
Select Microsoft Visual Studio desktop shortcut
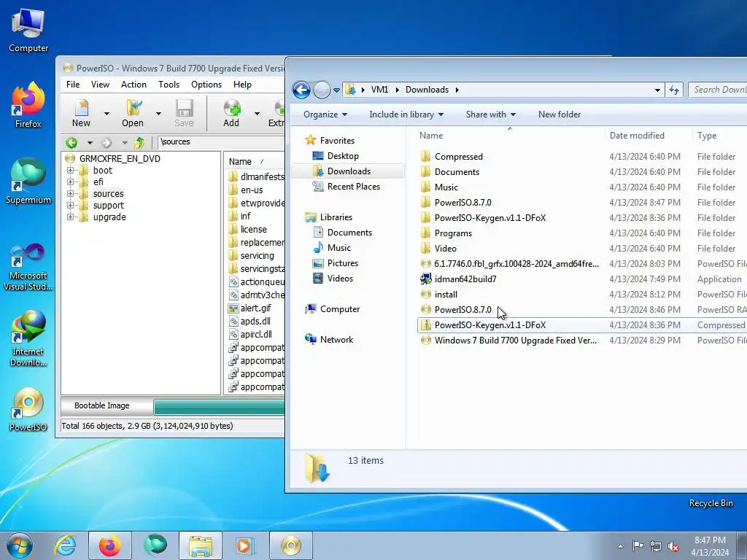pyautogui.click(x=28, y=267)
